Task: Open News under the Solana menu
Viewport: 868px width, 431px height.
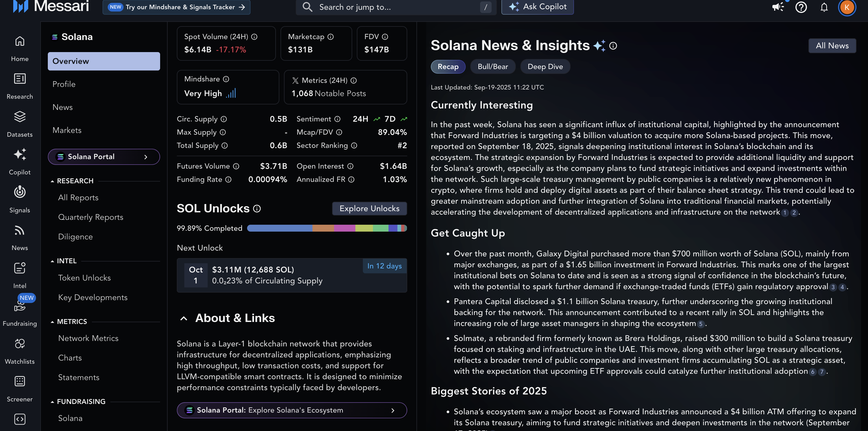Action: coord(63,107)
